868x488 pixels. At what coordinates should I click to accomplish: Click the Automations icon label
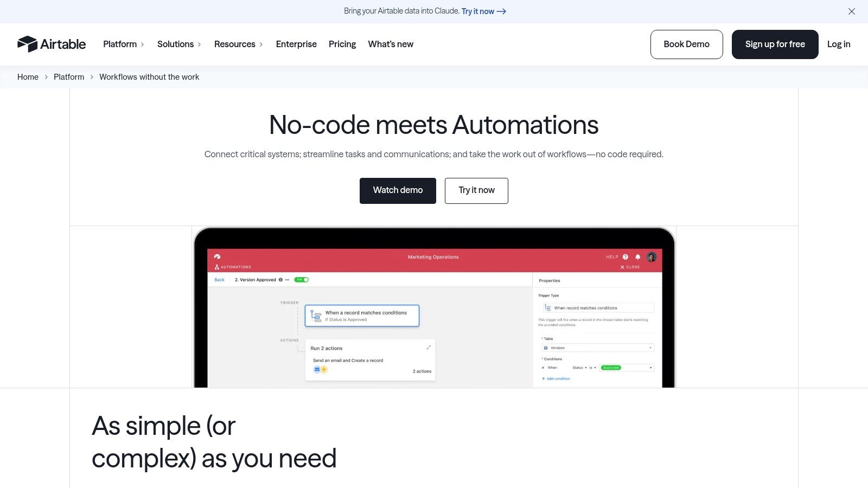pyautogui.click(x=233, y=267)
